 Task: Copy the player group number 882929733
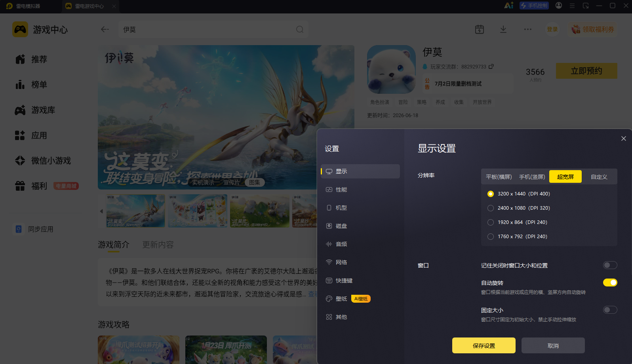(491, 66)
